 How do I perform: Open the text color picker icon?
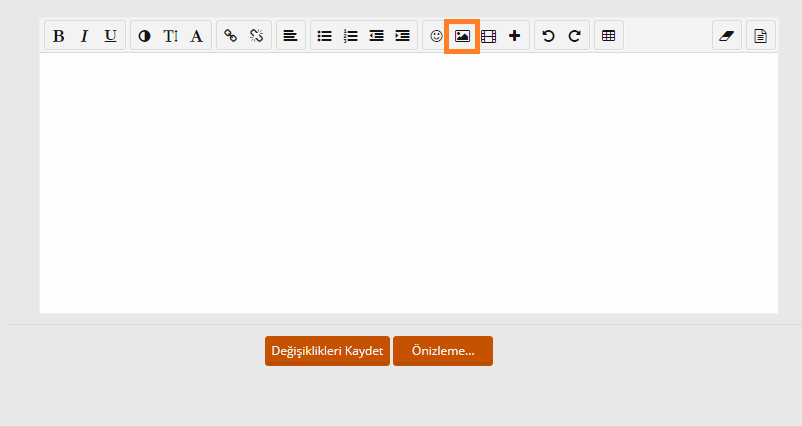tap(144, 36)
